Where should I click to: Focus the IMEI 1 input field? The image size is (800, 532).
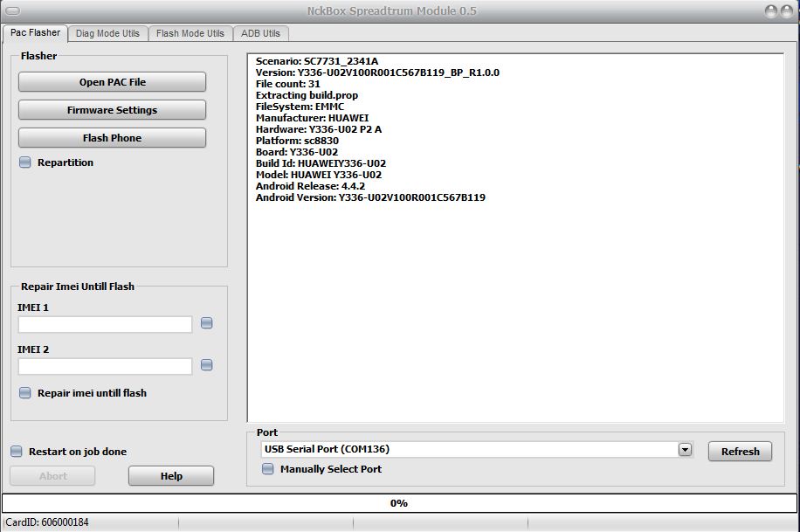[x=105, y=324]
